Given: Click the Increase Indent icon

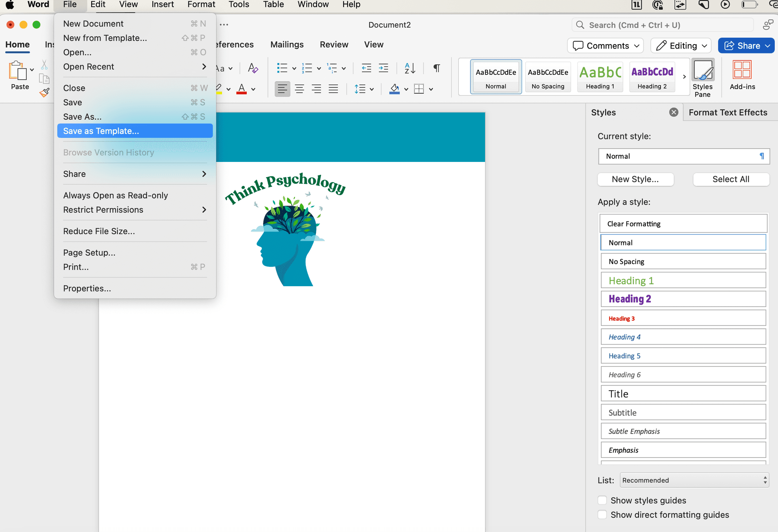Looking at the screenshot, I should (x=383, y=68).
